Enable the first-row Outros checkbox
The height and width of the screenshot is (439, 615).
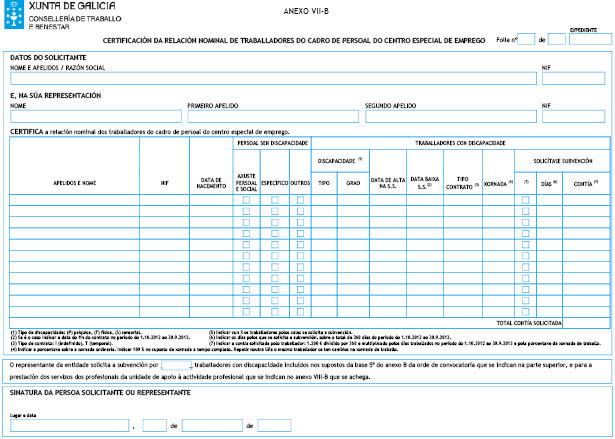click(302, 200)
